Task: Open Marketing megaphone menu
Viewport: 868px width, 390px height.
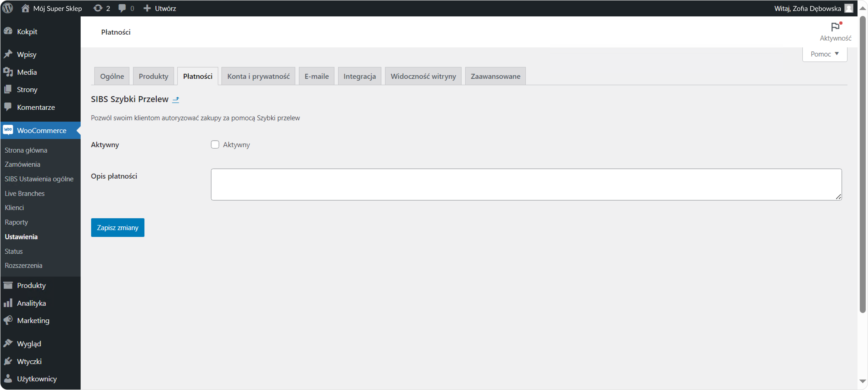Action: [8, 320]
